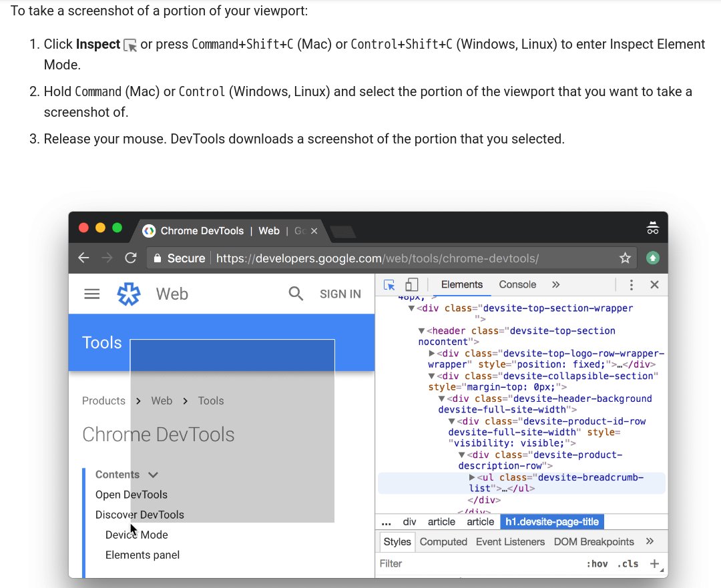Click the green extension icon beside address bar
This screenshot has width=721, height=588.
(x=652, y=258)
